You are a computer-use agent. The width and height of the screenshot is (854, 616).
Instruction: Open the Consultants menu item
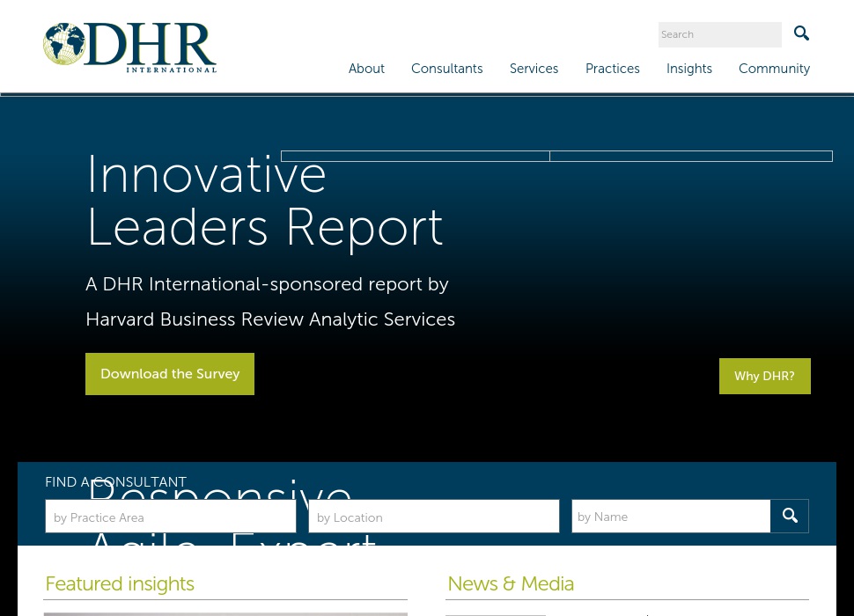point(446,69)
